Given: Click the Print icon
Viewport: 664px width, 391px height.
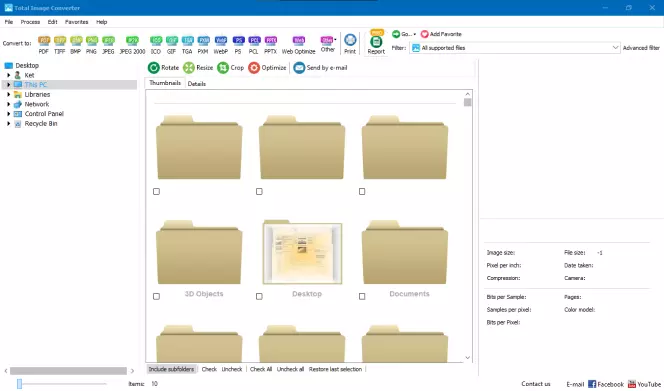Looking at the screenshot, I should tap(350, 40).
